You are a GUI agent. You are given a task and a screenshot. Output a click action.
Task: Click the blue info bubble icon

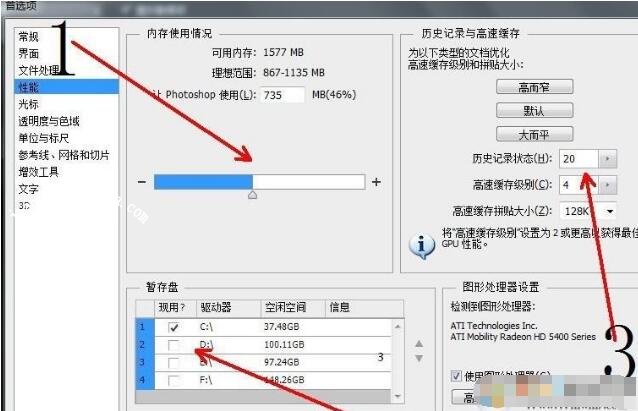pyautogui.click(x=422, y=247)
